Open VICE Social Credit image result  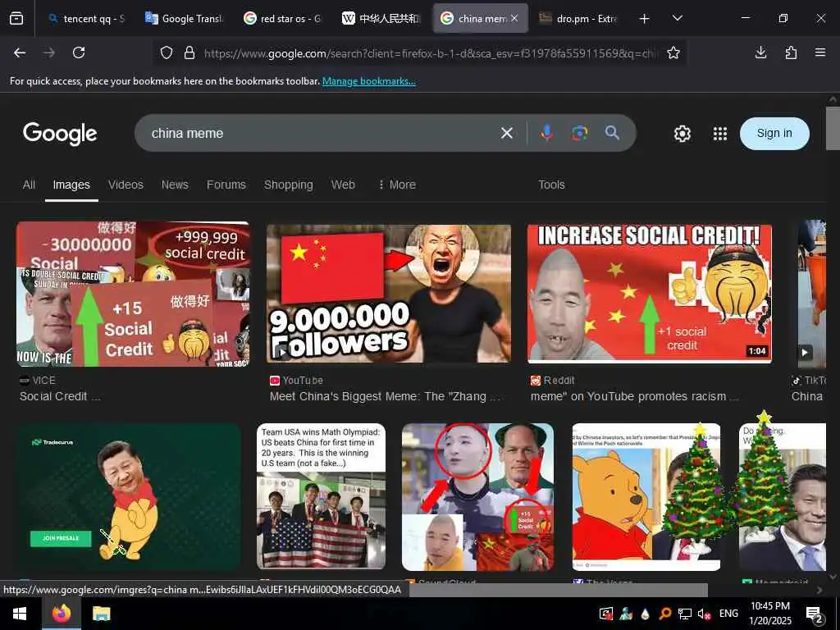pos(133,294)
